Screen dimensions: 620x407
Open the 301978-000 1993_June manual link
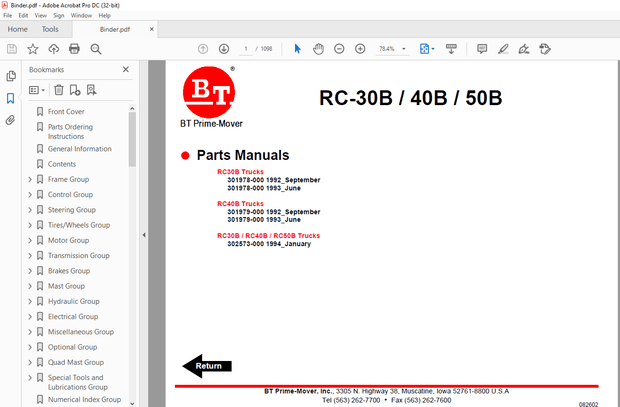(x=264, y=188)
